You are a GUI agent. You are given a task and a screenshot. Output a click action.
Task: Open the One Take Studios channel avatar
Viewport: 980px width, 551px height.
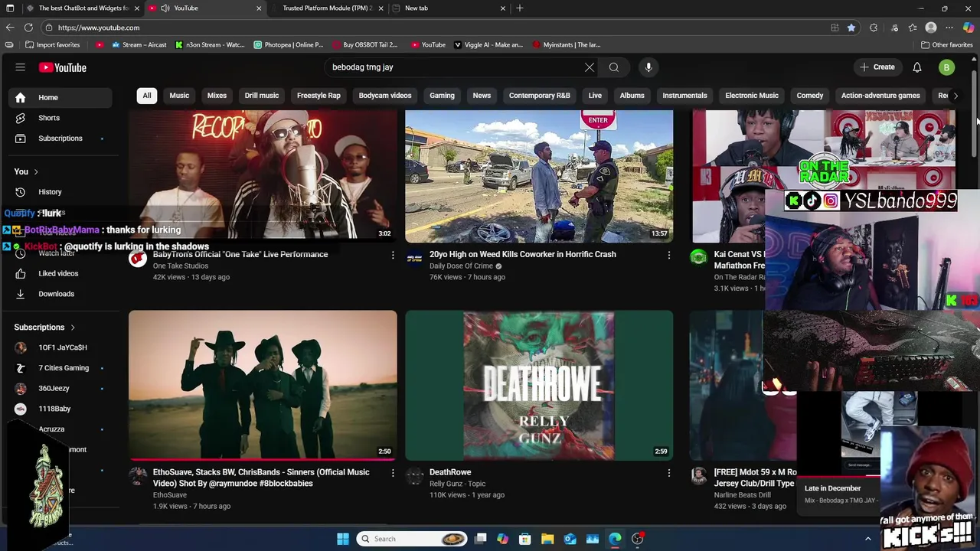point(138,259)
